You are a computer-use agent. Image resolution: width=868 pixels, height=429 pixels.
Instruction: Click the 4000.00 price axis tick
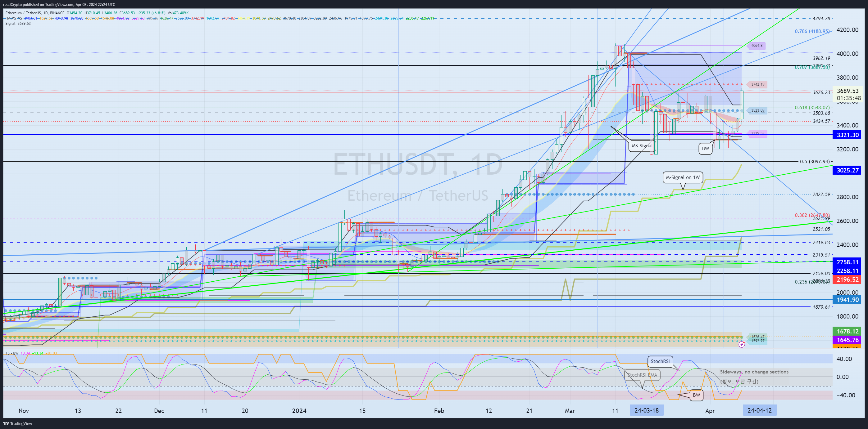point(848,54)
